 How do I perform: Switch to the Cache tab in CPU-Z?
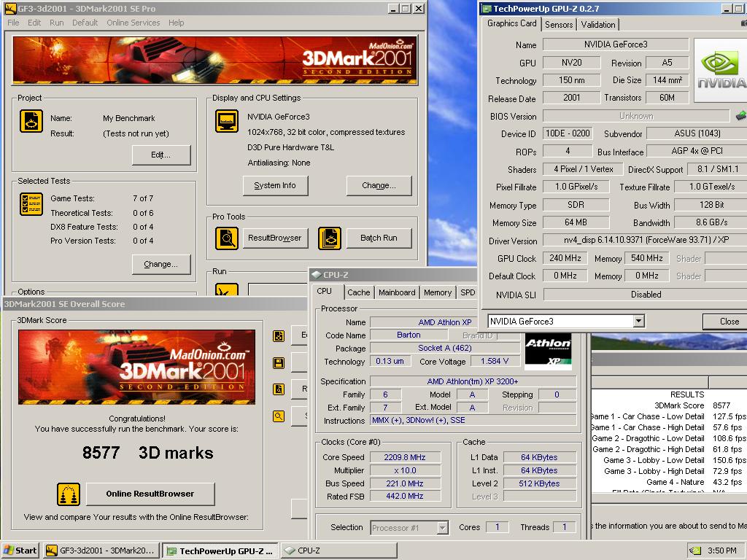[359, 292]
